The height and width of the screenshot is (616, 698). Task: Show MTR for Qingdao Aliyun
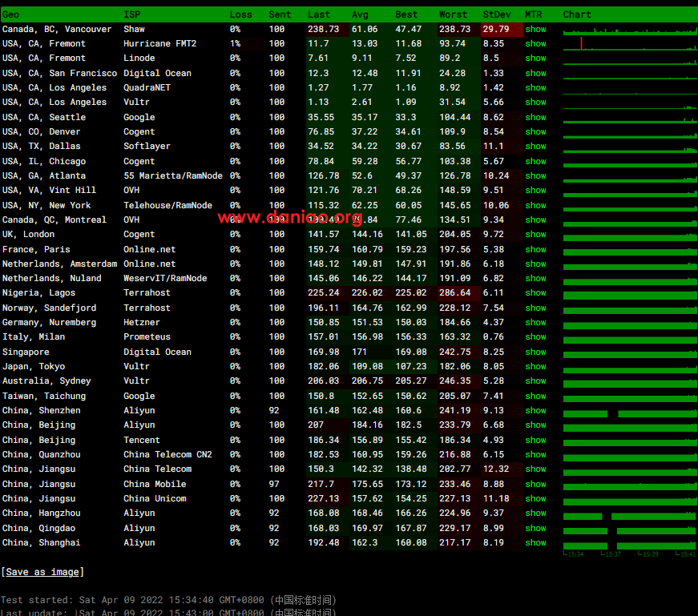(x=535, y=529)
